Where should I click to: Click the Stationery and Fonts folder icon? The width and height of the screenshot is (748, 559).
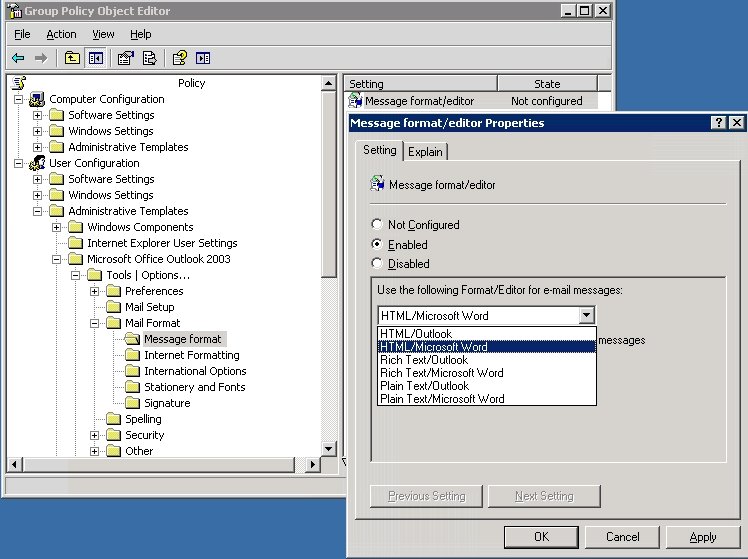(x=132, y=387)
